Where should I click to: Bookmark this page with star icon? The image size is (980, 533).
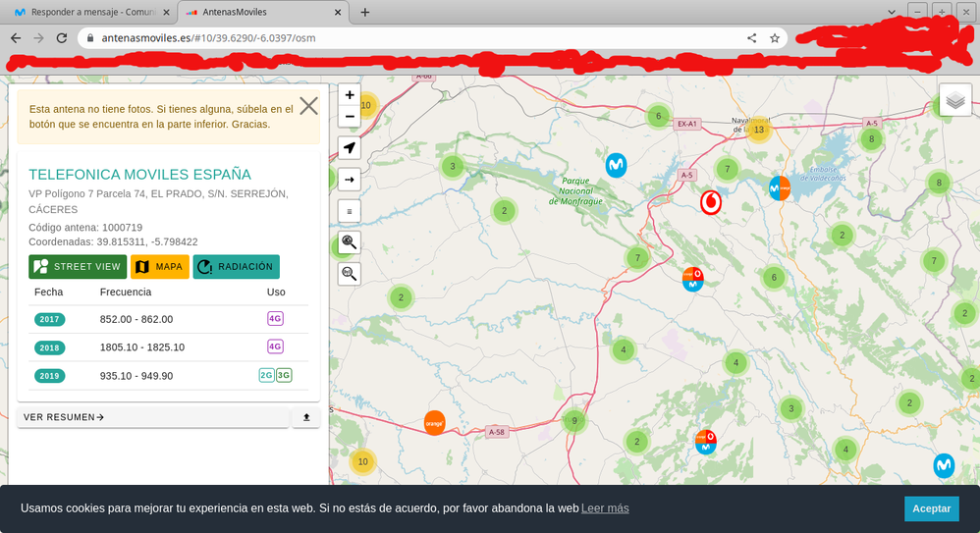(x=775, y=38)
